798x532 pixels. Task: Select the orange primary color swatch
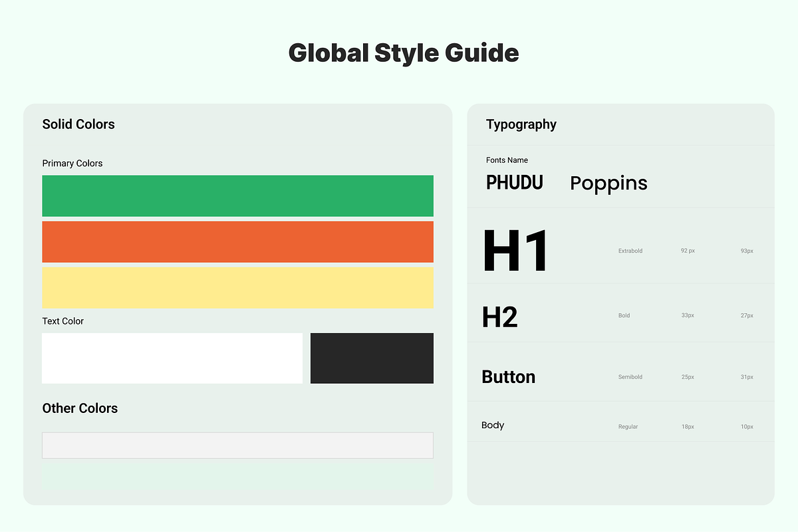237,242
